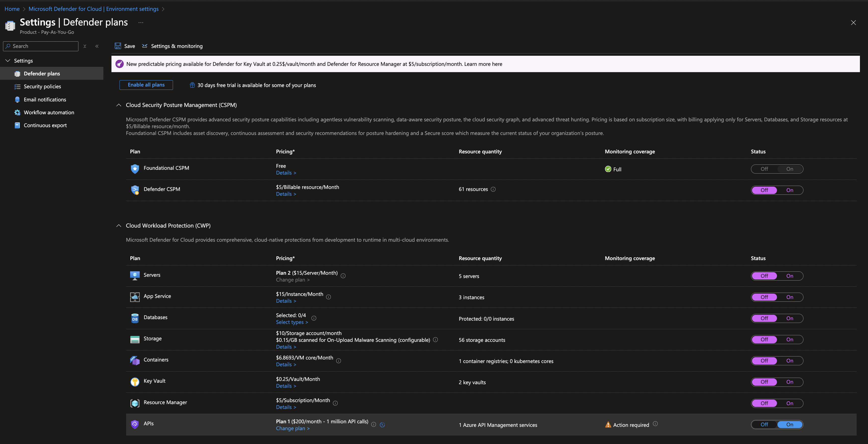This screenshot has width=868, height=444.
Task: Turn On the Key Vault plan switch
Action: [x=790, y=382]
